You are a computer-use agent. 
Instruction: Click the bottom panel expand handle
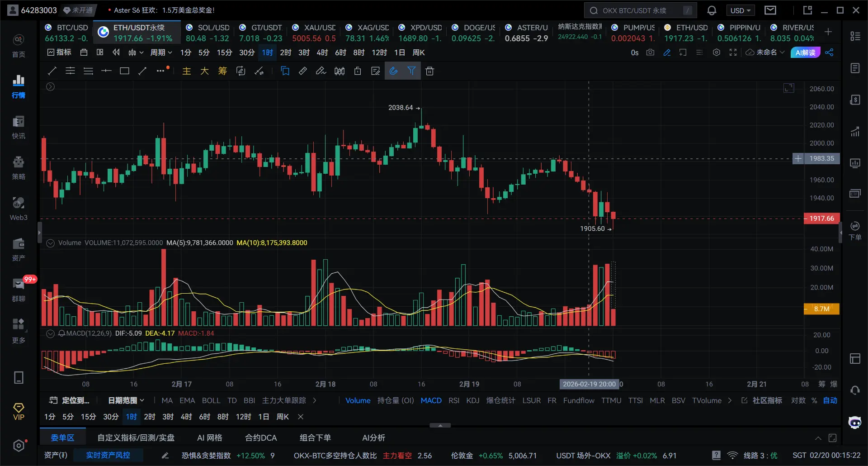440,425
